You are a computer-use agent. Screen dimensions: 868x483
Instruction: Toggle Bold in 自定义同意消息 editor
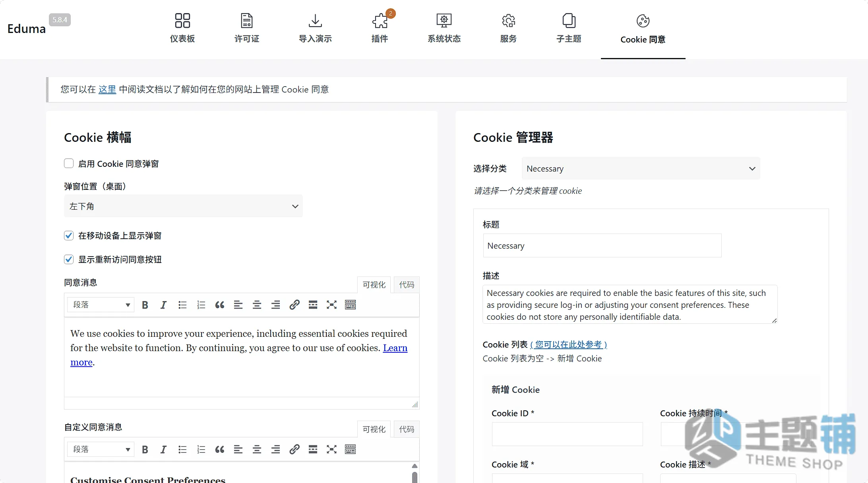click(x=145, y=449)
